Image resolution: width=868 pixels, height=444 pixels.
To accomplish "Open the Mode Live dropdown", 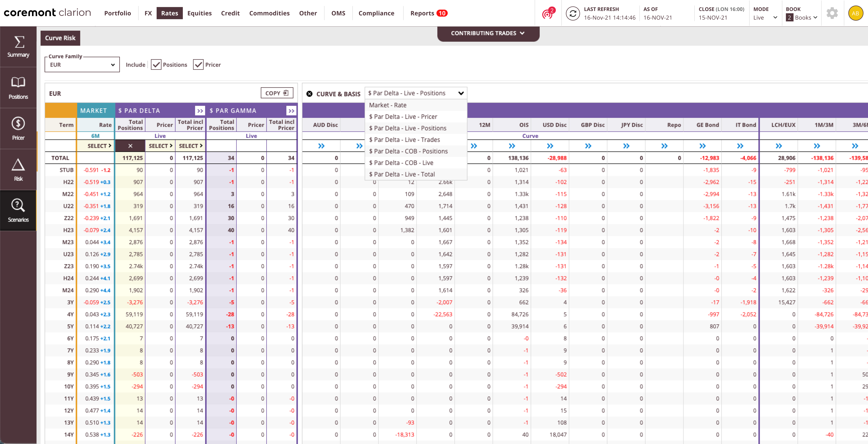I will click(x=765, y=17).
